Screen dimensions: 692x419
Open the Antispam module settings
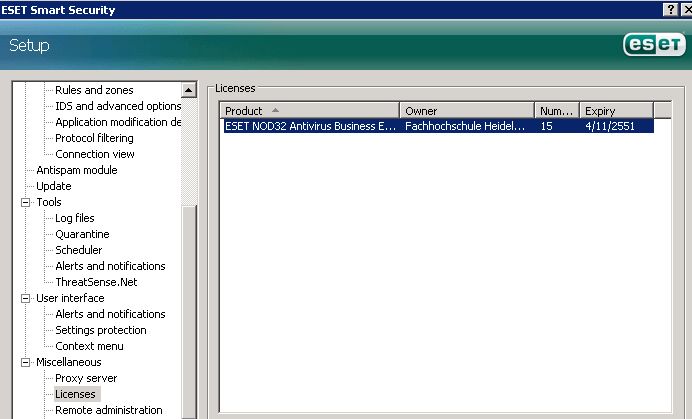pyautogui.click(x=77, y=170)
